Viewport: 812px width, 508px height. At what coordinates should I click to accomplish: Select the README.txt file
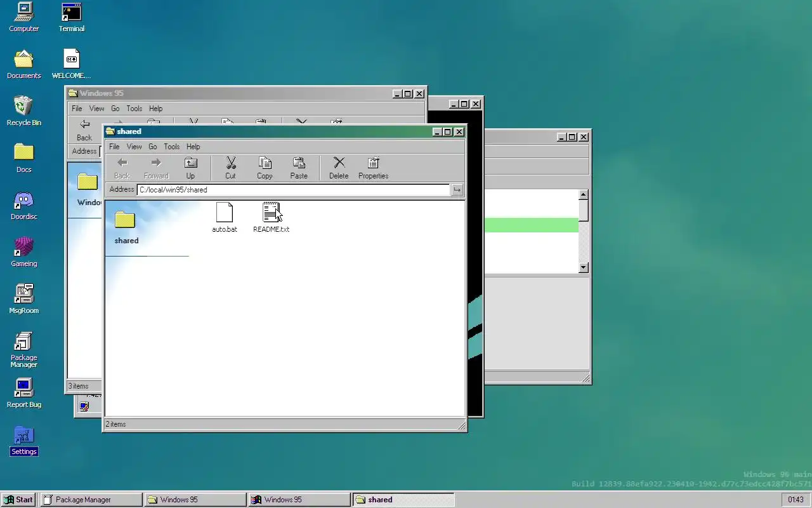click(271, 218)
